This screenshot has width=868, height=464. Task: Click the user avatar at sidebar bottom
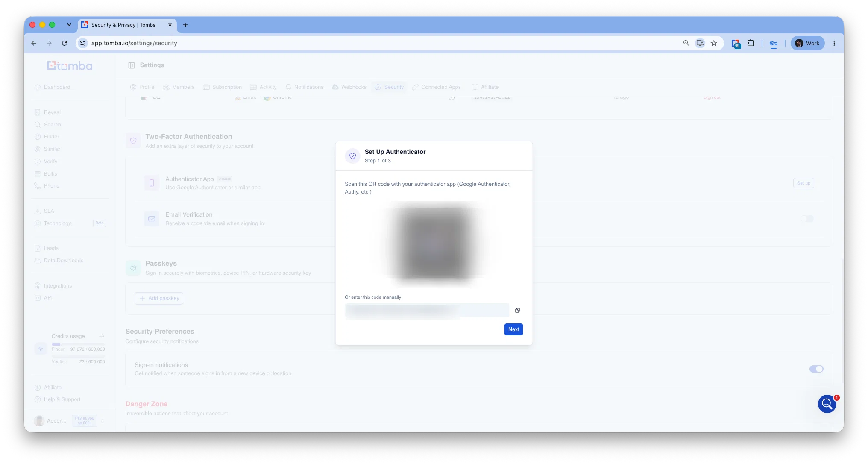39,421
